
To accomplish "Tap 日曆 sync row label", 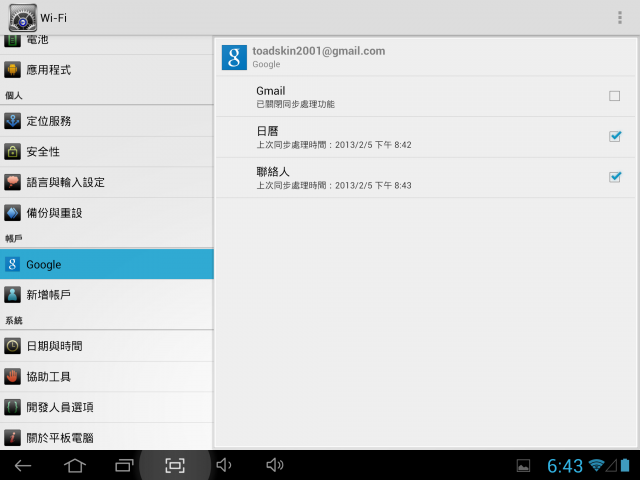I will point(267,131).
